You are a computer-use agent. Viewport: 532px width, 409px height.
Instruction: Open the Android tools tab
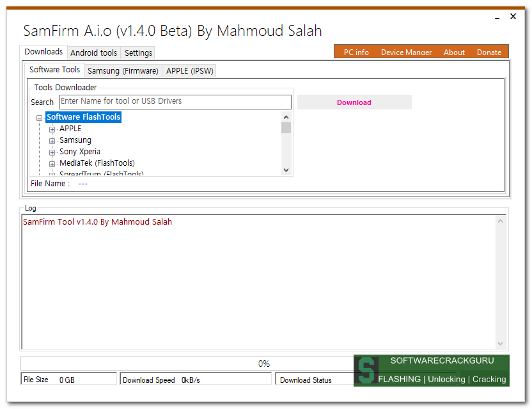coord(93,52)
